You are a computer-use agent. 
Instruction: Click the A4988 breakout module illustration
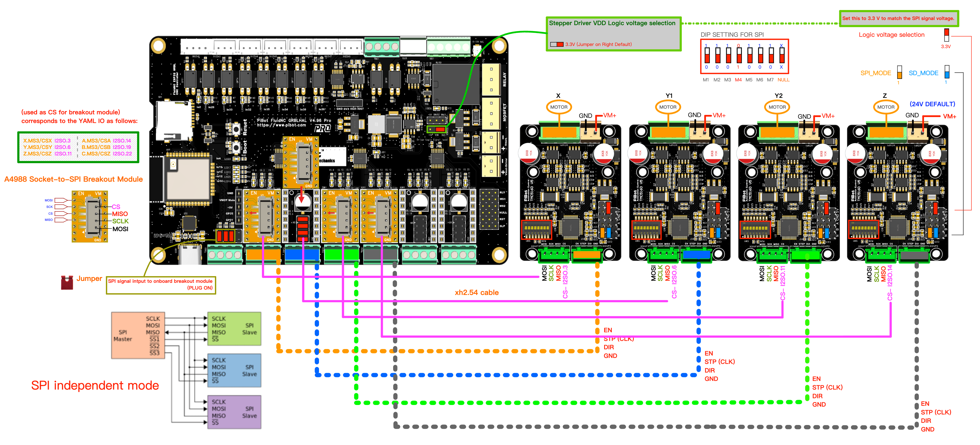tap(90, 216)
